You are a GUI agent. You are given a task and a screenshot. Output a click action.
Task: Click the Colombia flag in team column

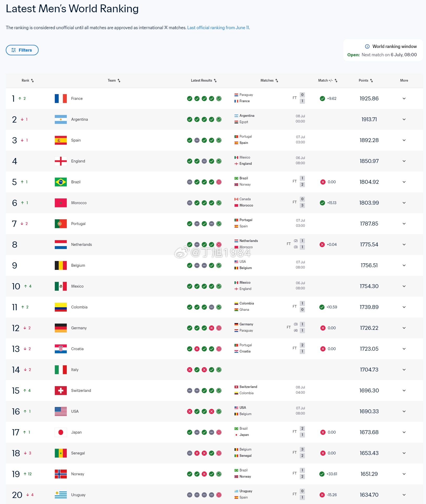(x=61, y=307)
